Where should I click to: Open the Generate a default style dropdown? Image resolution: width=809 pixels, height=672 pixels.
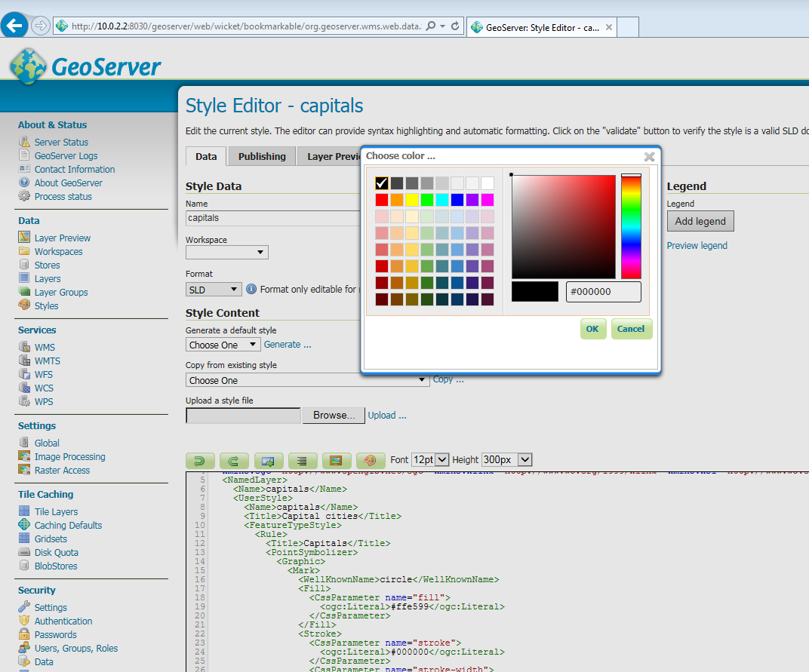[x=223, y=345]
